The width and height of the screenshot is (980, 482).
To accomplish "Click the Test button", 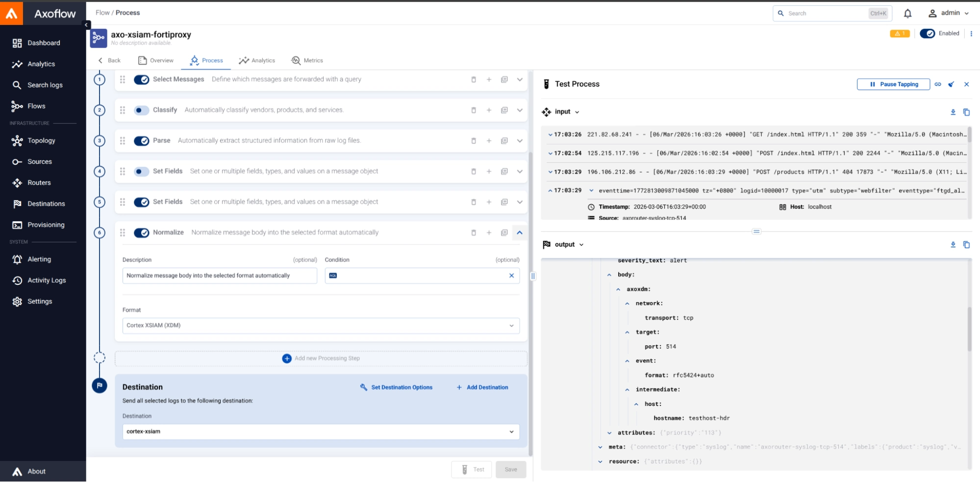I will (472, 470).
